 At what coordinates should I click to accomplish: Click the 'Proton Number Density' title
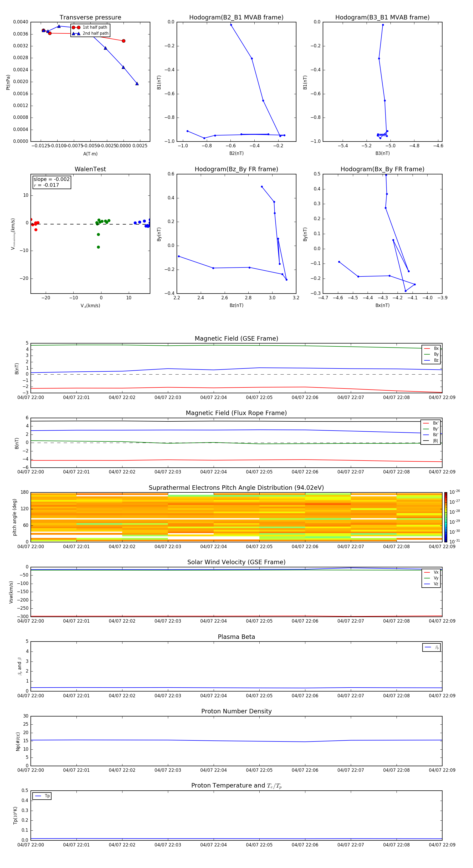[x=236, y=711]
